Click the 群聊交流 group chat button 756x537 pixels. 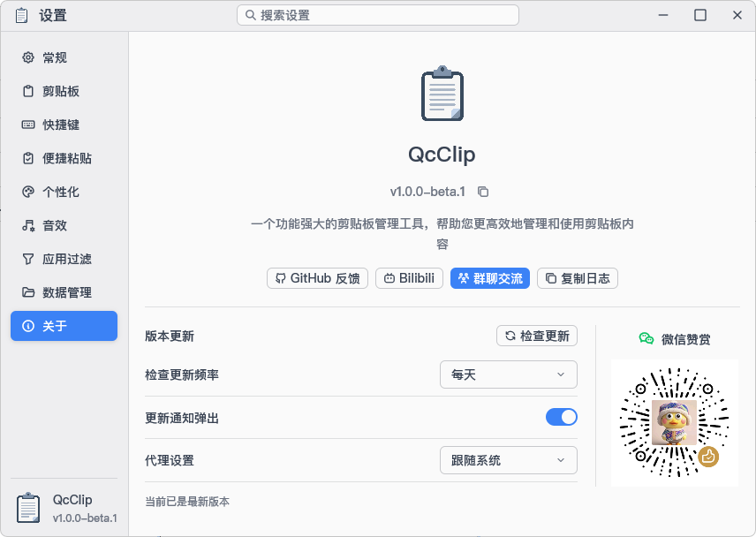coord(490,278)
